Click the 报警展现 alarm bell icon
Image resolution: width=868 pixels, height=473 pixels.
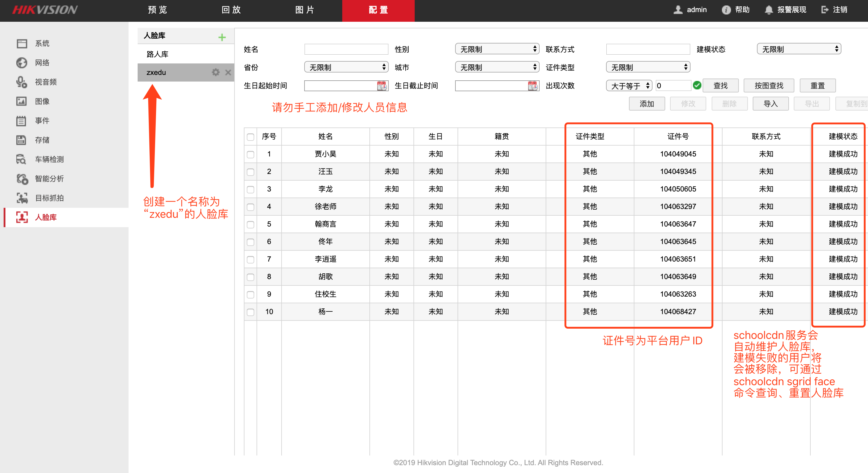(769, 10)
